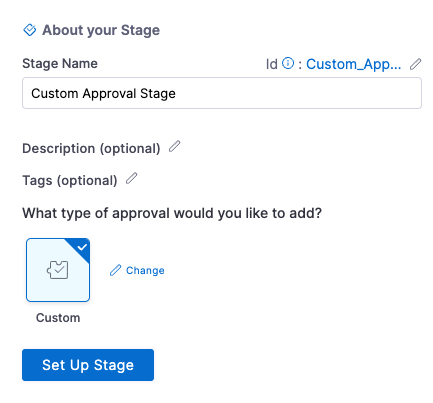Click the pencil icon left of Change
The height and width of the screenshot is (403, 433).
click(x=115, y=270)
